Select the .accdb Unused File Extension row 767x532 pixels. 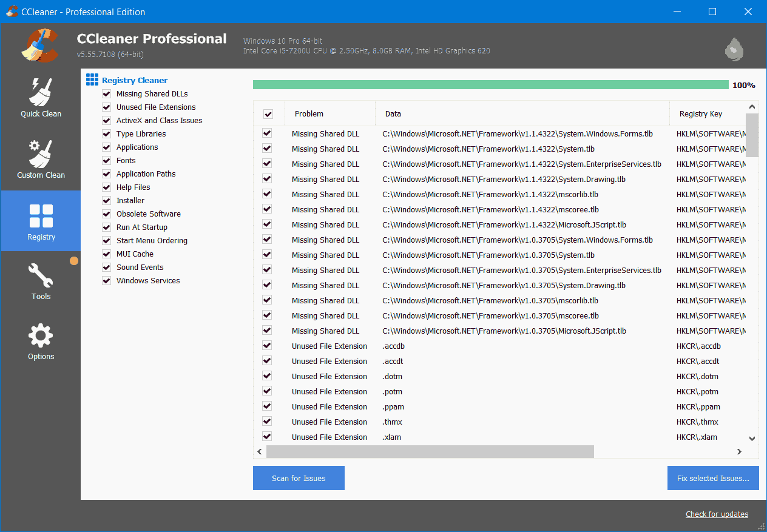click(425, 346)
